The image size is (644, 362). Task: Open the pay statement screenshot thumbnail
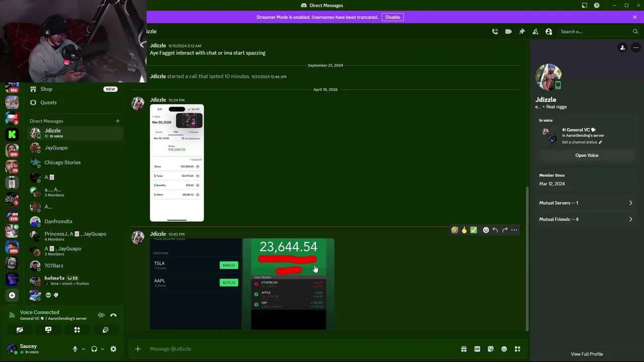click(177, 163)
